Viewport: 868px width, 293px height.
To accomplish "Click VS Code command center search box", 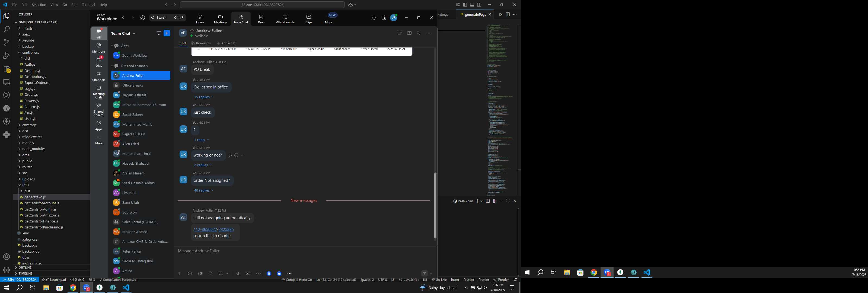I will [x=262, y=5].
